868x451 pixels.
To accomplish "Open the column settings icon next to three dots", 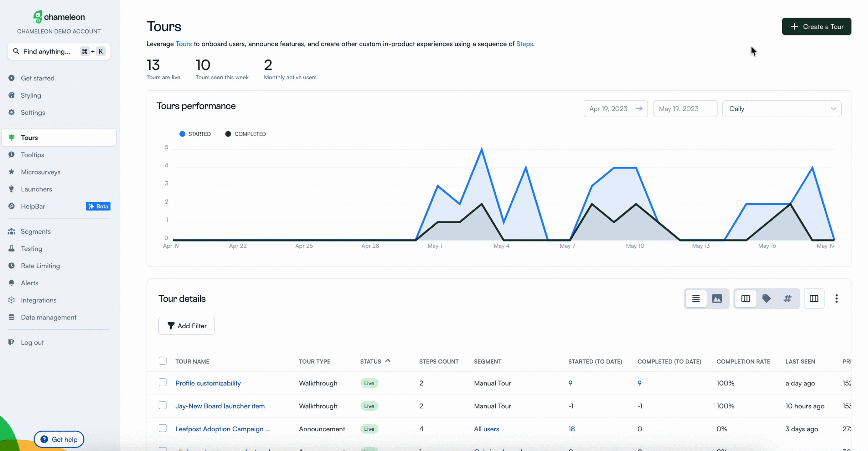I will [x=814, y=299].
